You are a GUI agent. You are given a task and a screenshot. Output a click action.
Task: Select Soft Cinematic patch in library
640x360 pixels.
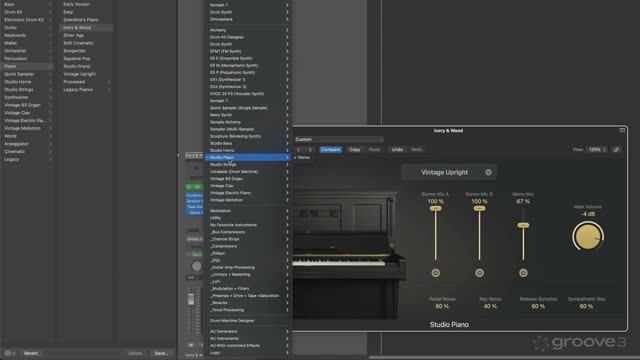[86, 43]
